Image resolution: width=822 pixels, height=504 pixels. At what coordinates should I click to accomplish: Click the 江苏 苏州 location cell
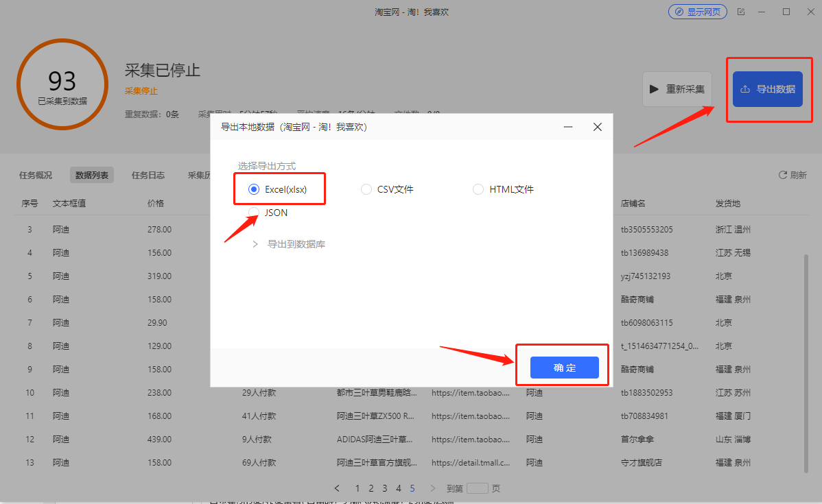tap(733, 392)
